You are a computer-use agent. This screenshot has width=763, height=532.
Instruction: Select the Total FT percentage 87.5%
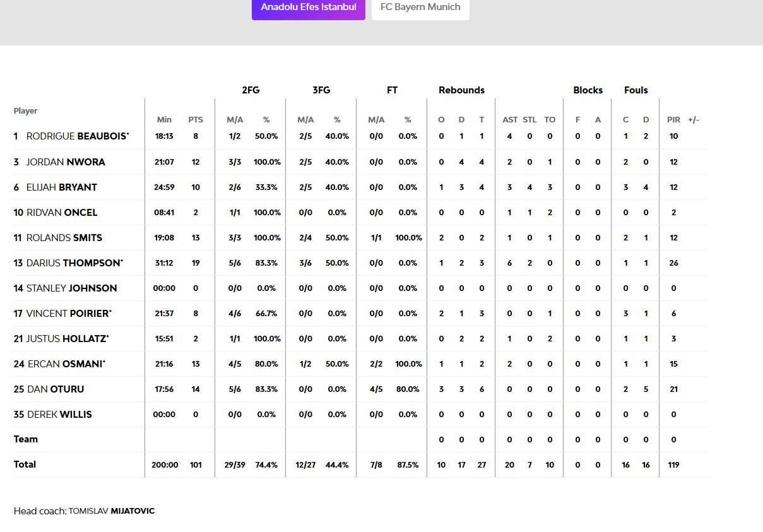click(408, 464)
